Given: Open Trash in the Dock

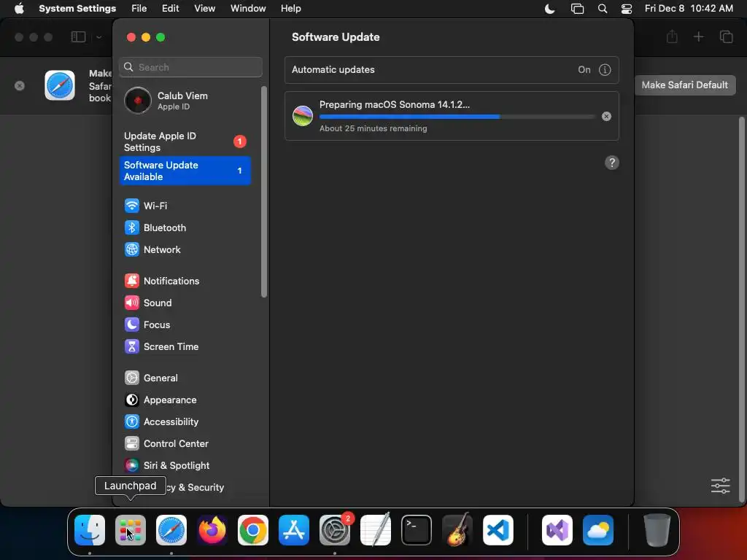Looking at the screenshot, I should [x=657, y=530].
